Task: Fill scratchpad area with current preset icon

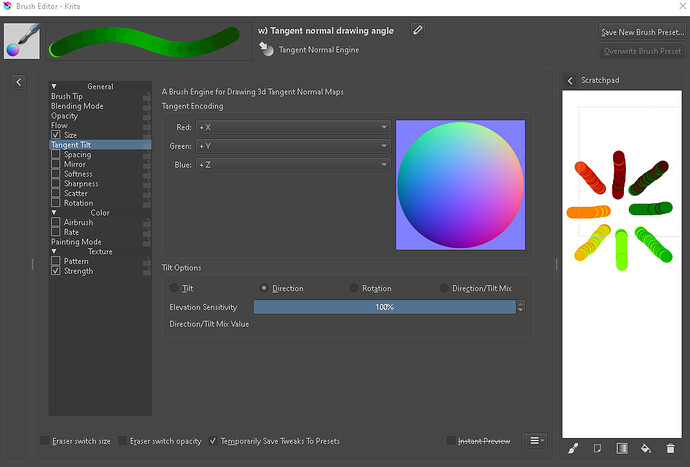Action: 597,448
